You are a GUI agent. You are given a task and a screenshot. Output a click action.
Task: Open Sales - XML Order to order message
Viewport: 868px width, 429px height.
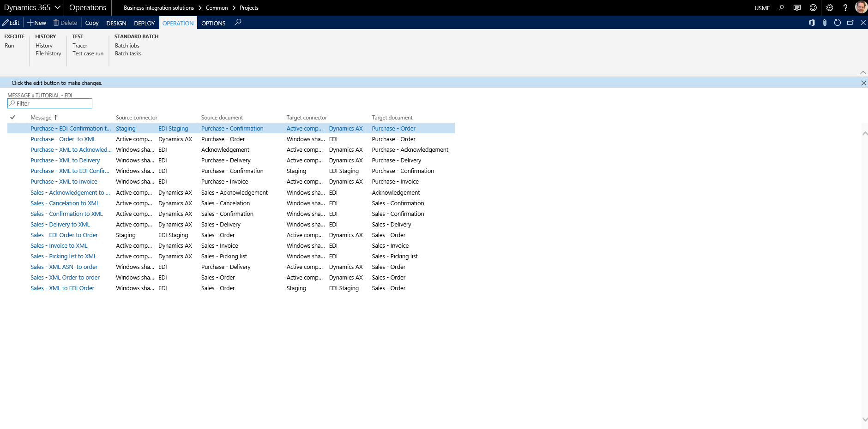(x=65, y=278)
